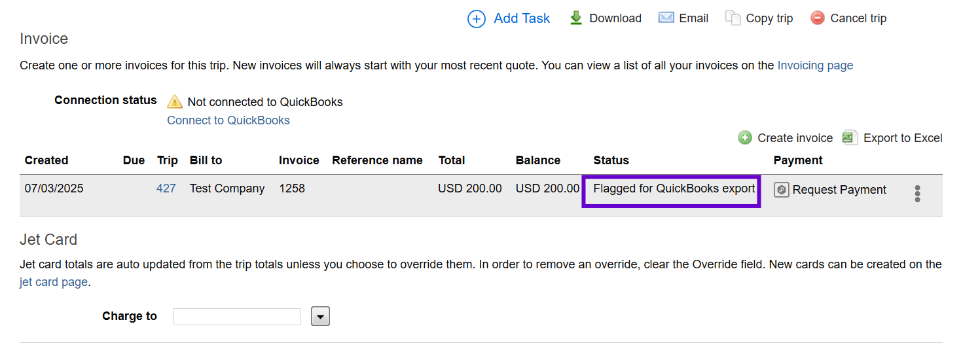Click the green Create invoice plus icon
This screenshot has width=980, height=356.
pyautogui.click(x=745, y=137)
